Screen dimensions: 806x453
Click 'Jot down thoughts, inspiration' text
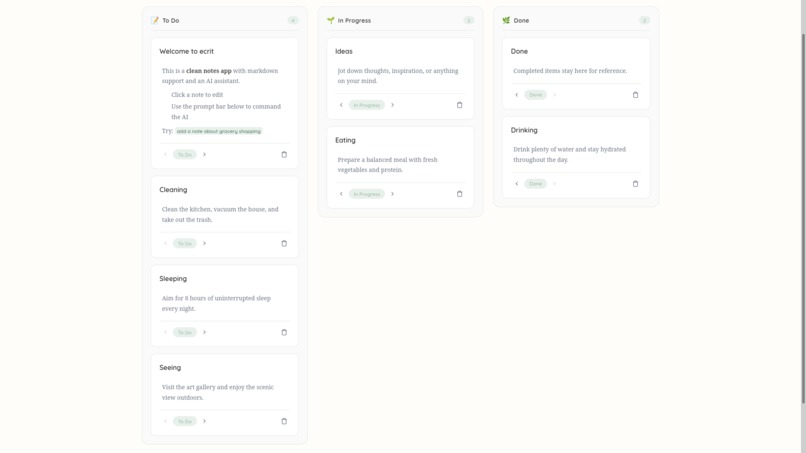point(398,76)
